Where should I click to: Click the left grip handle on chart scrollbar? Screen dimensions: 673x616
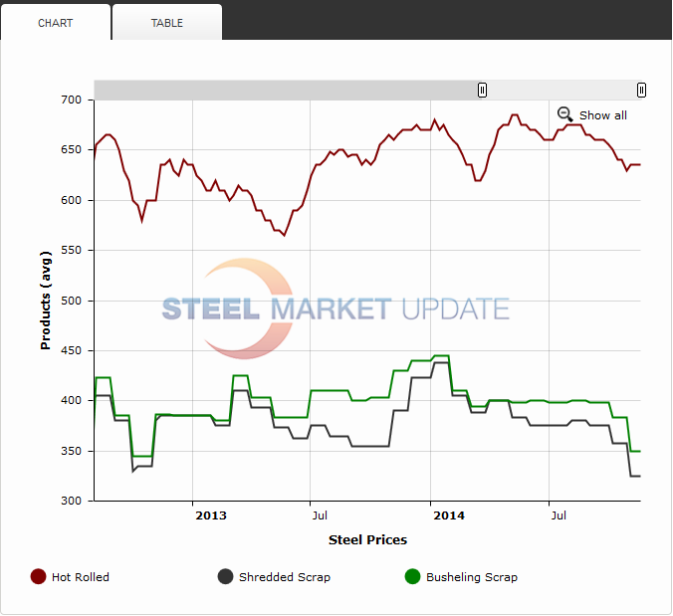coord(483,91)
